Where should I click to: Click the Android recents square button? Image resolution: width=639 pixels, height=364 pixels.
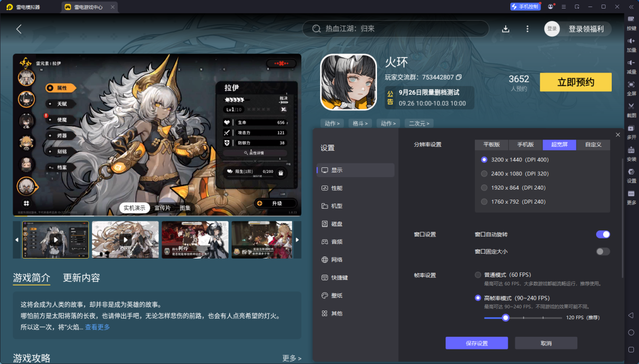(631, 349)
